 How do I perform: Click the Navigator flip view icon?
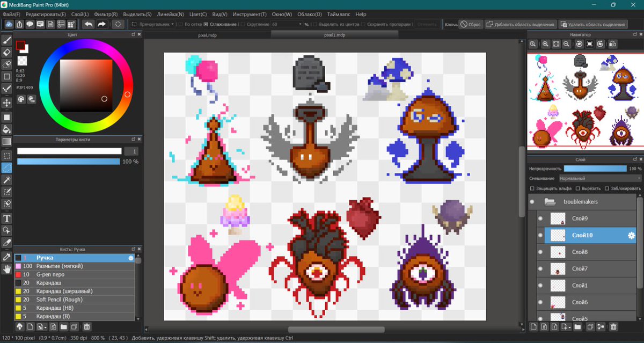coord(613,44)
